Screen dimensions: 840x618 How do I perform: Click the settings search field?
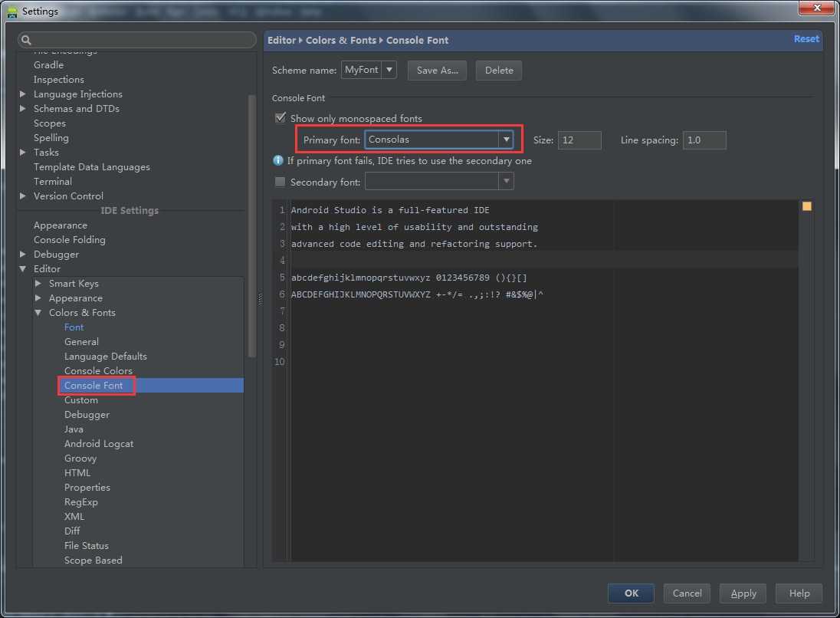point(137,40)
